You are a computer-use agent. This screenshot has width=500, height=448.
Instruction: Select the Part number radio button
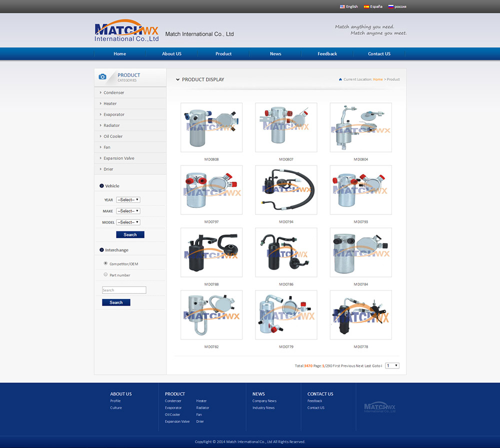coord(105,274)
